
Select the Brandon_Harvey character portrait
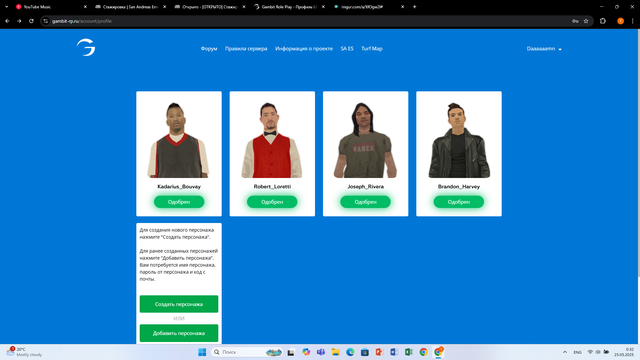point(459,140)
